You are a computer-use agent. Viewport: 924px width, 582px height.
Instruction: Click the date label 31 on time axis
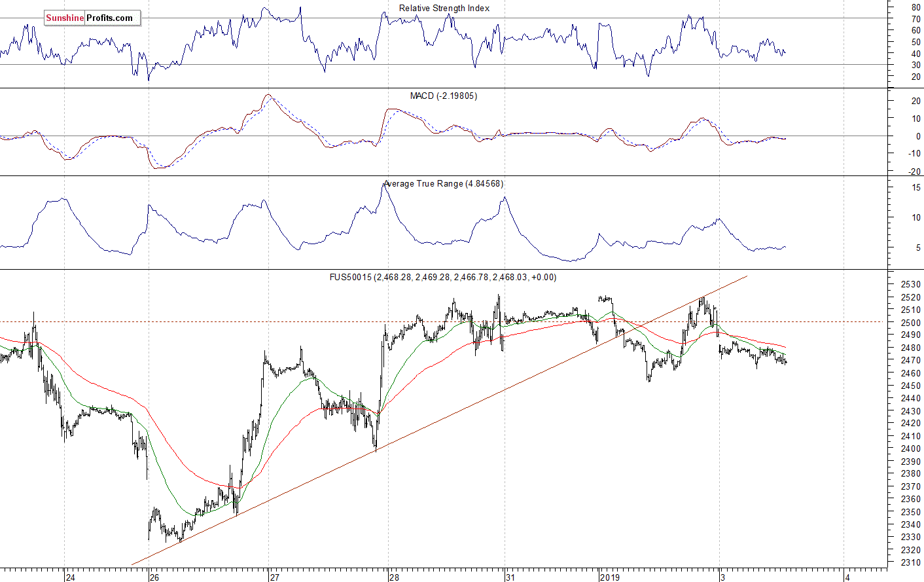click(x=510, y=577)
